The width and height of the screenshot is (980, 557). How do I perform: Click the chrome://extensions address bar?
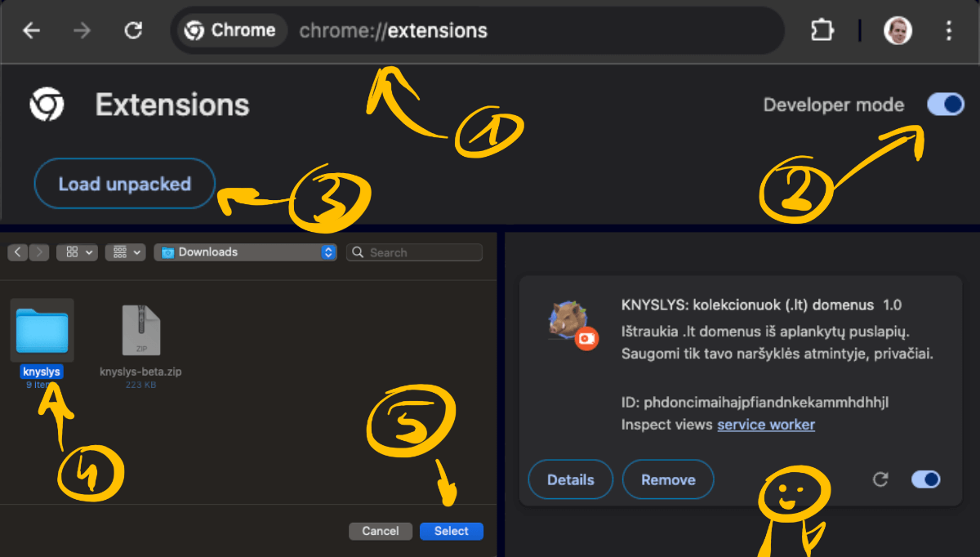478,31
